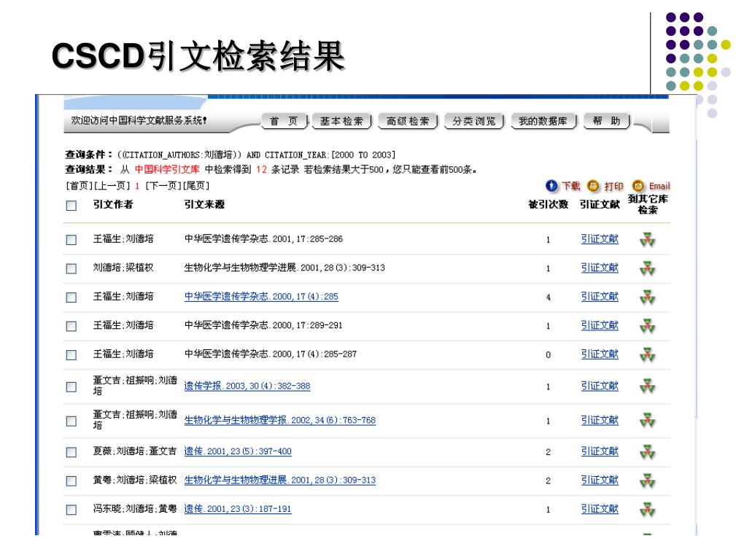The height and width of the screenshot is (560, 747).
Task: Click the [尾页] last page link
Action: point(196,186)
